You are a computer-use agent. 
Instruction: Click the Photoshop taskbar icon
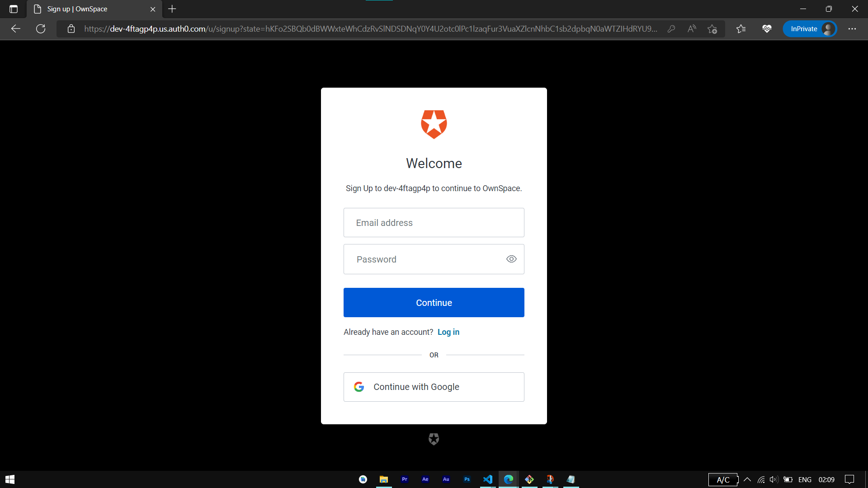click(467, 479)
